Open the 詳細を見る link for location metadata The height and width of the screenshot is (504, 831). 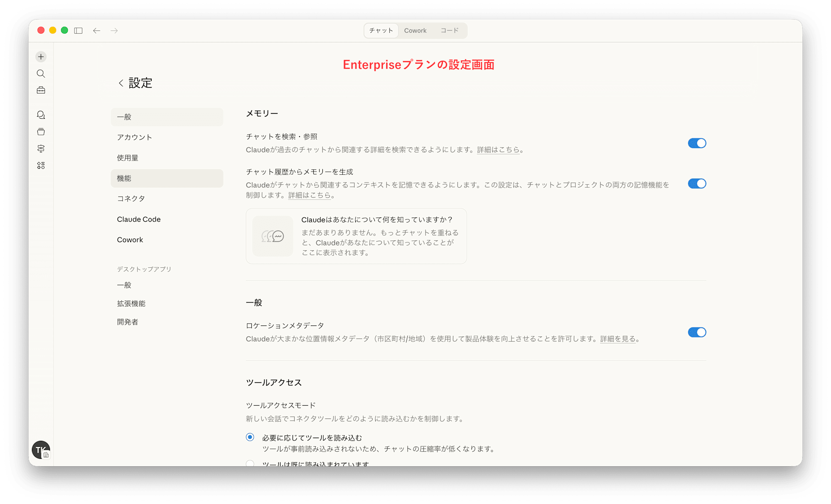tap(618, 339)
